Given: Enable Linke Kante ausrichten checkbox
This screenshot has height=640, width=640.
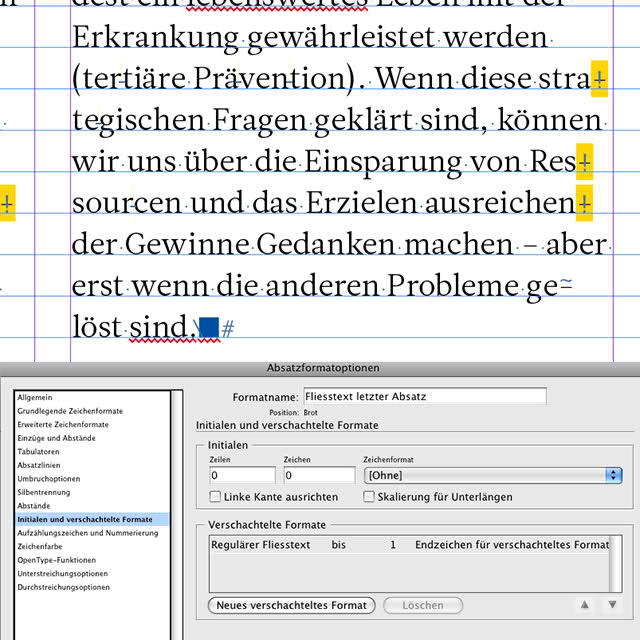Looking at the screenshot, I should pos(215,497).
